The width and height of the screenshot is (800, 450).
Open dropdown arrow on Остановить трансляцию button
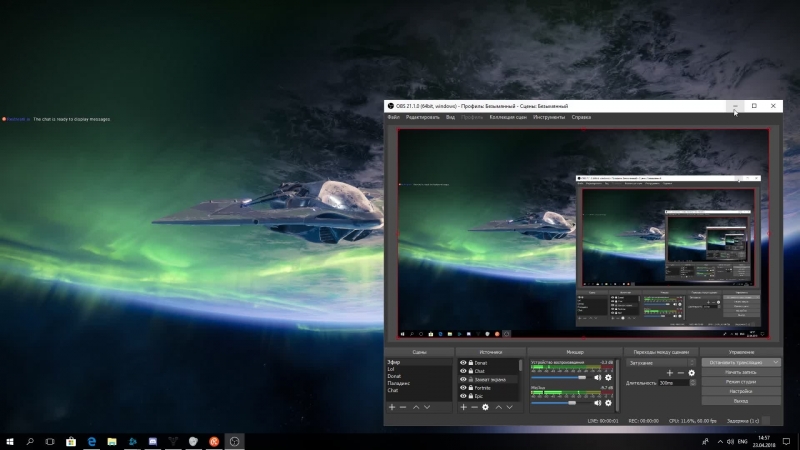[776, 362]
